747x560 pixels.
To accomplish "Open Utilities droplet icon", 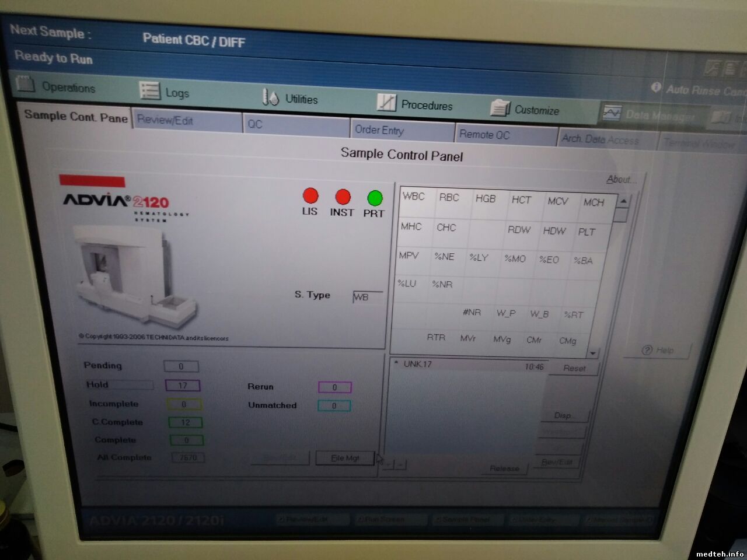I will (x=270, y=97).
